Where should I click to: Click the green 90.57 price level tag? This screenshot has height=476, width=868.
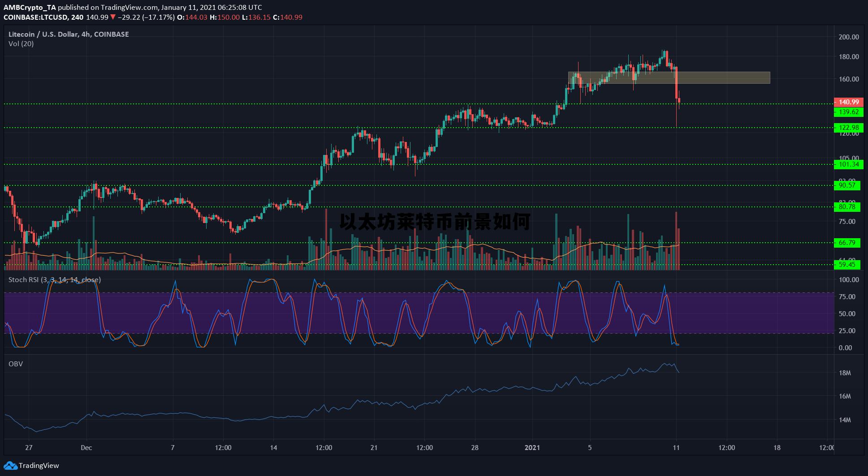click(x=848, y=185)
